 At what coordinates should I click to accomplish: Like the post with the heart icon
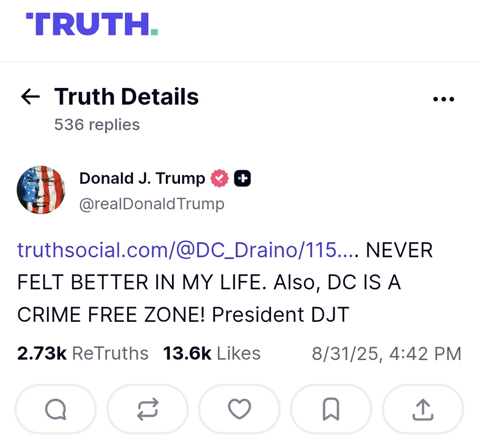click(240, 409)
